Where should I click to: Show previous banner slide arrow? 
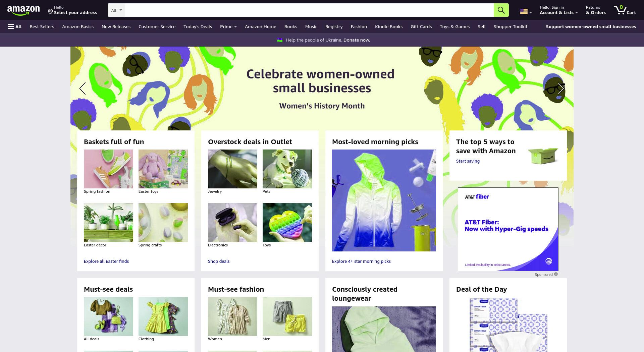click(83, 89)
